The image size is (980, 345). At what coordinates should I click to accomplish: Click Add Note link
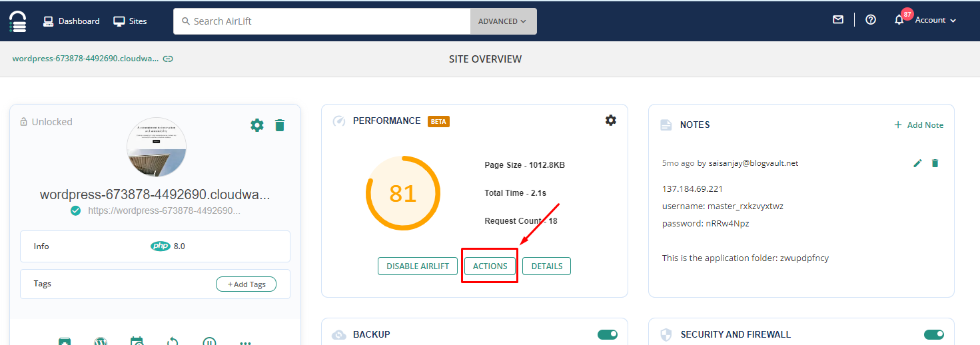click(919, 125)
